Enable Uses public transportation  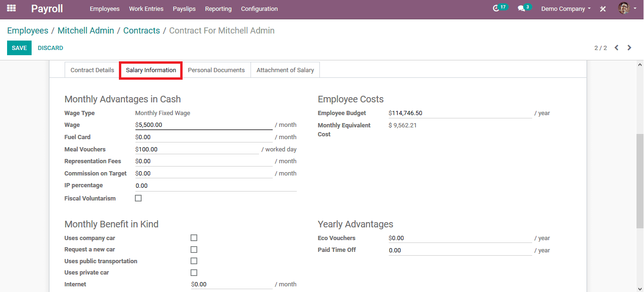click(193, 261)
